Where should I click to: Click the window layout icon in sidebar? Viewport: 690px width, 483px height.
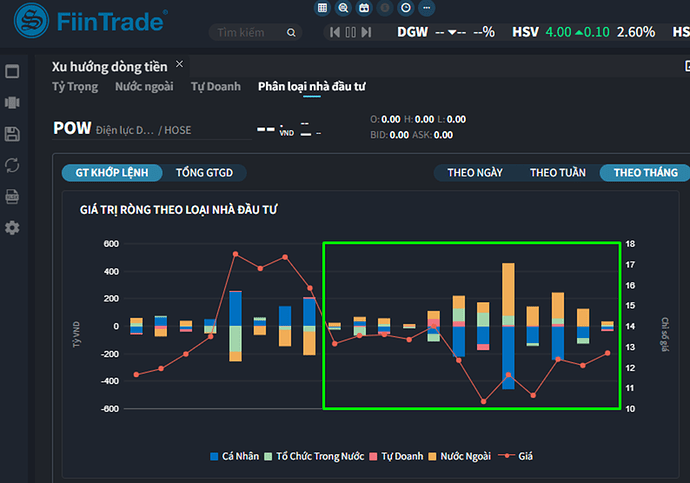12,71
